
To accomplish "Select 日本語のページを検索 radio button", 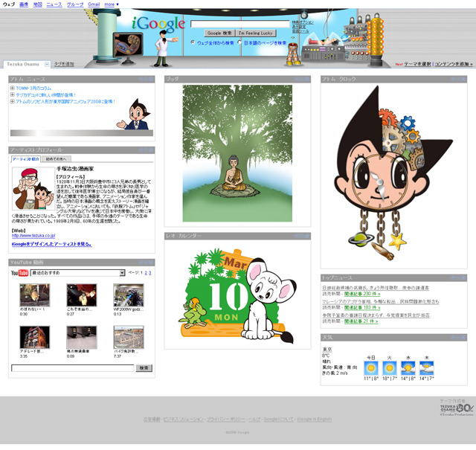I will coord(239,42).
